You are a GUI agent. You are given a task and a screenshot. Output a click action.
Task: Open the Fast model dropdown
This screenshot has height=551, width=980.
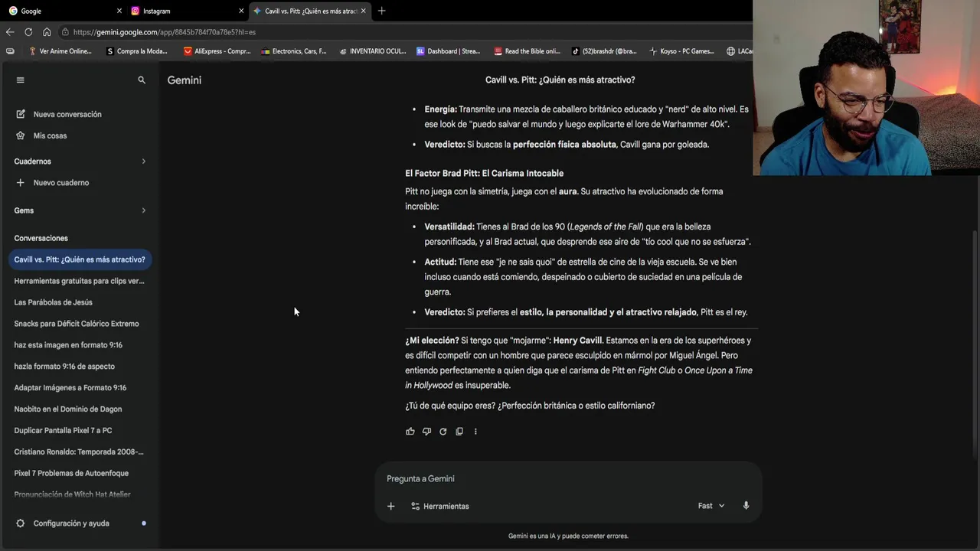coord(711,506)
